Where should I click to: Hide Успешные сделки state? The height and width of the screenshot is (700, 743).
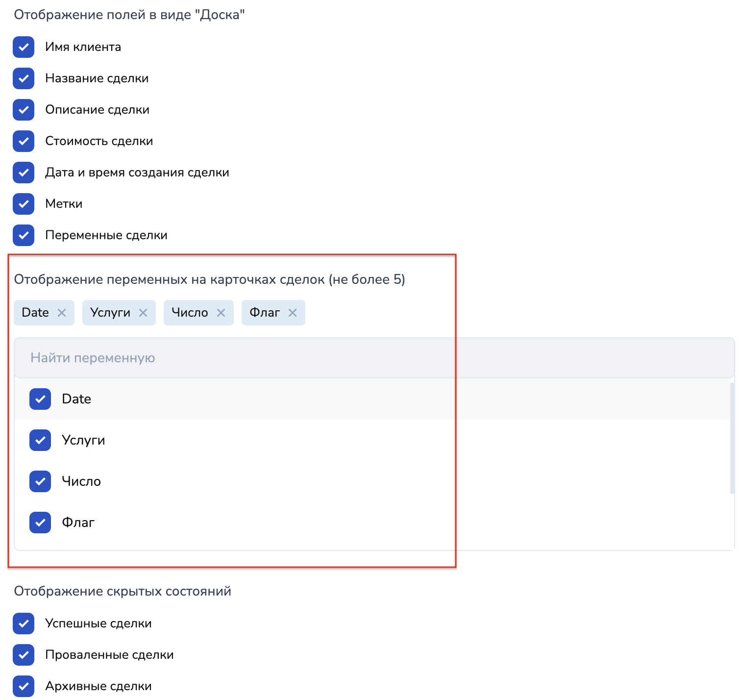coord(24,624)
